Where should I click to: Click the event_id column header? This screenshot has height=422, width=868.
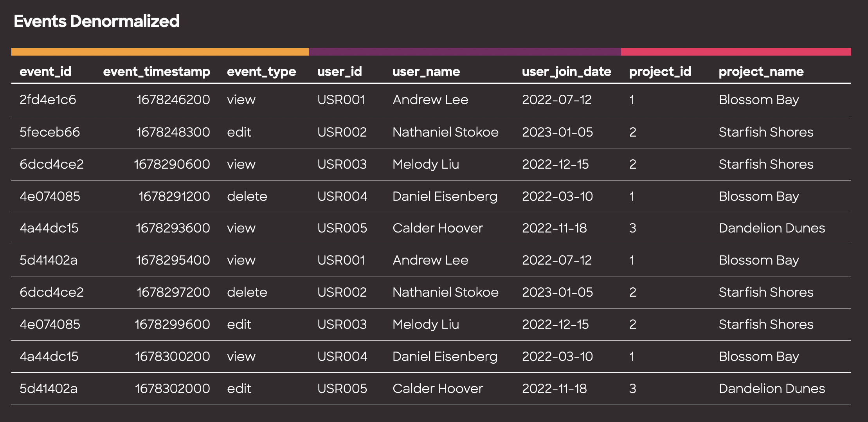45,72
